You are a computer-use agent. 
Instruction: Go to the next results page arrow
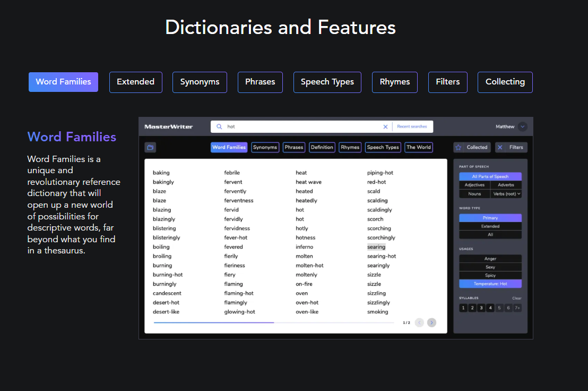coord(431,322)
